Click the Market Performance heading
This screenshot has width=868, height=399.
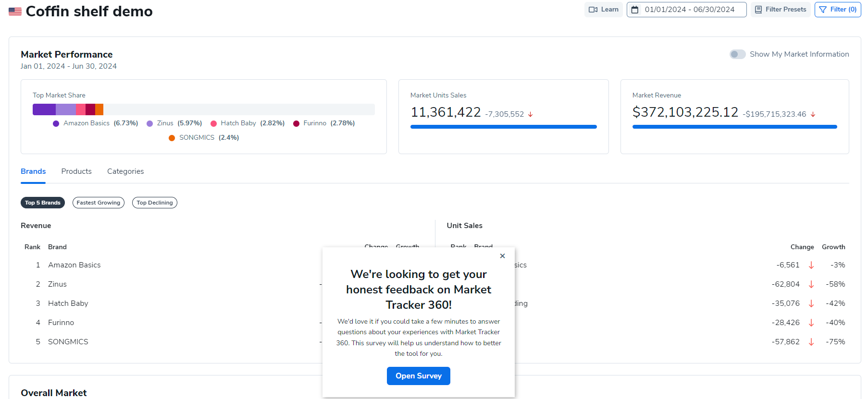(x=67, y=54)
